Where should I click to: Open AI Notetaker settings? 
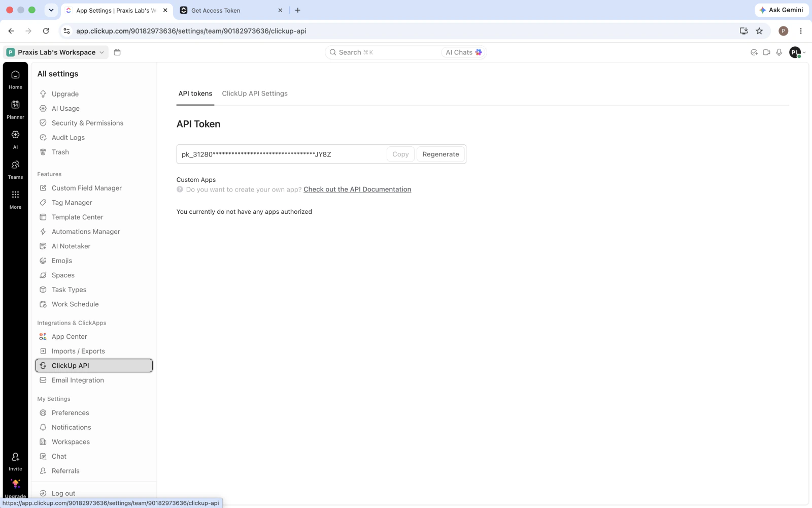93,246
